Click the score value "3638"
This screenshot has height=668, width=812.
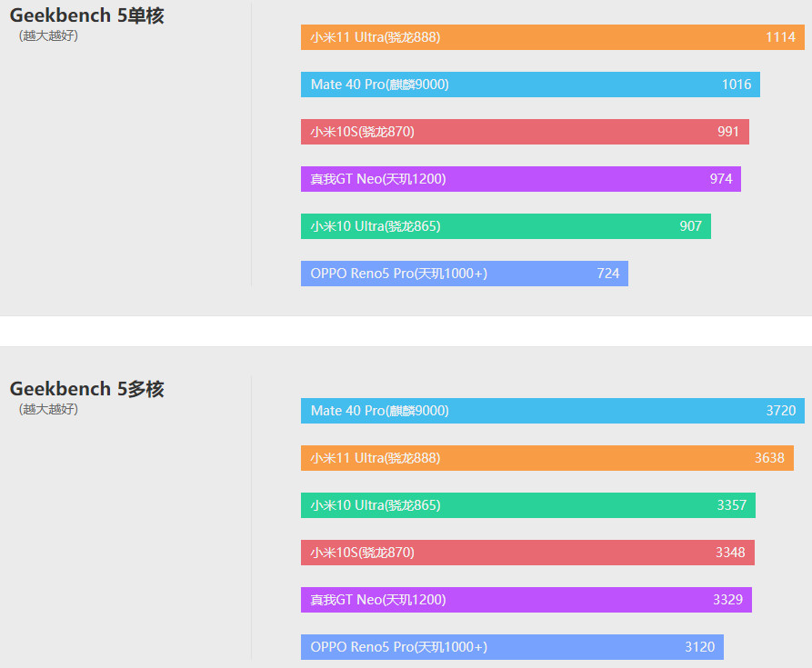tap(769, 458)
